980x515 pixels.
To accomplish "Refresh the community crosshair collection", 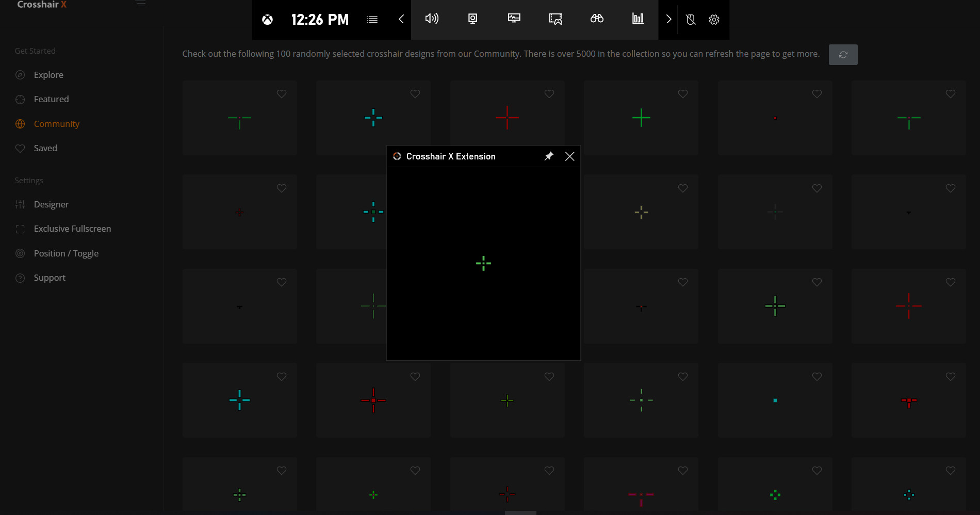I will [x=843, y=54].
